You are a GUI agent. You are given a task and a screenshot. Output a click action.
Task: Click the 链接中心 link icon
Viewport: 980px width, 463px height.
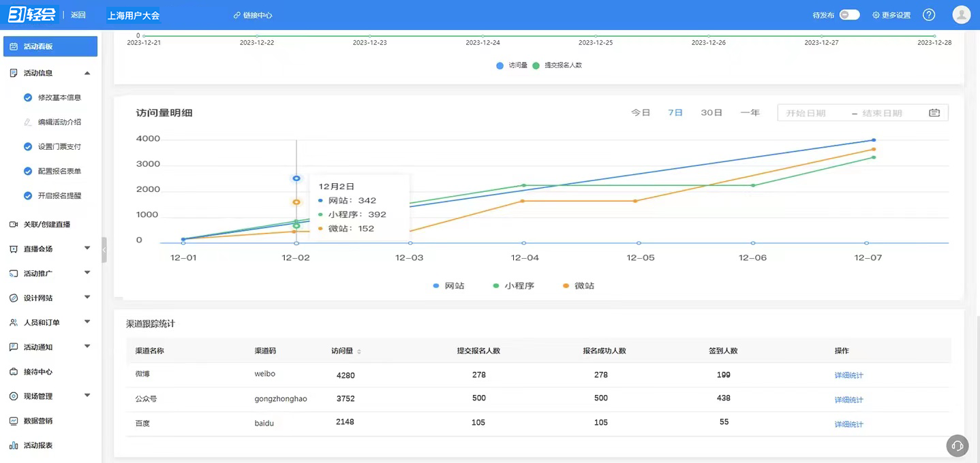pos(236,15)
